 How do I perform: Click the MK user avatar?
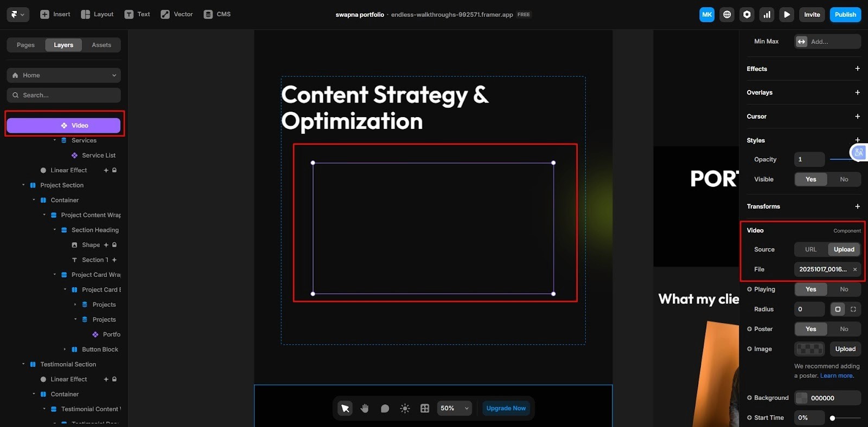tap(707, 15)
